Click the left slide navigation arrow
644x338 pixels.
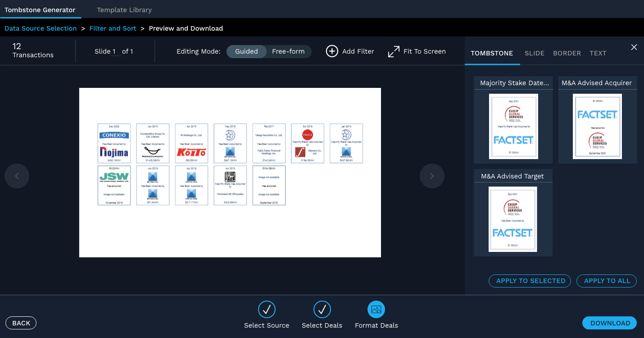point(17,176)
